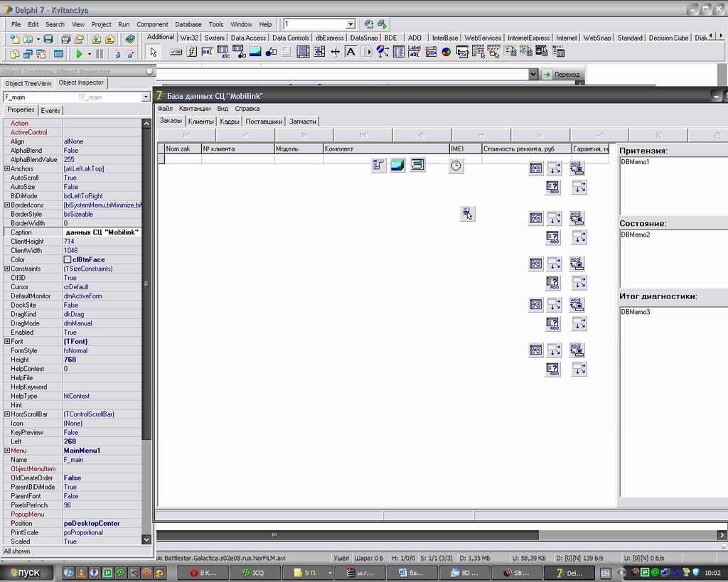Pick the Chart pie component
The height and width of the screenshot is (582, 728).
[446, 52]
